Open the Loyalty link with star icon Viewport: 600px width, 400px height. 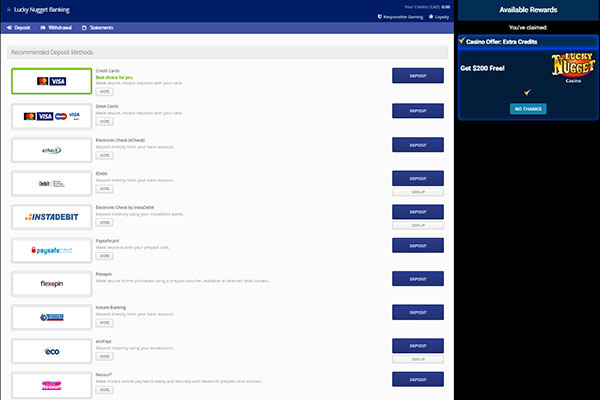point(439,17)
